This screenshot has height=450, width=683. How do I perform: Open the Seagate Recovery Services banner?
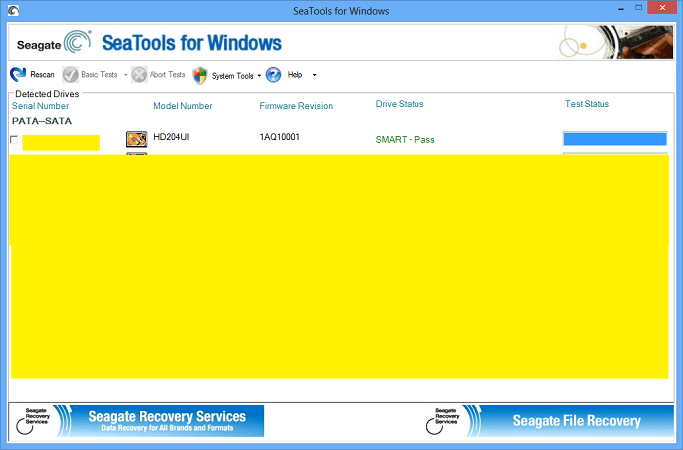pos(137,421)
